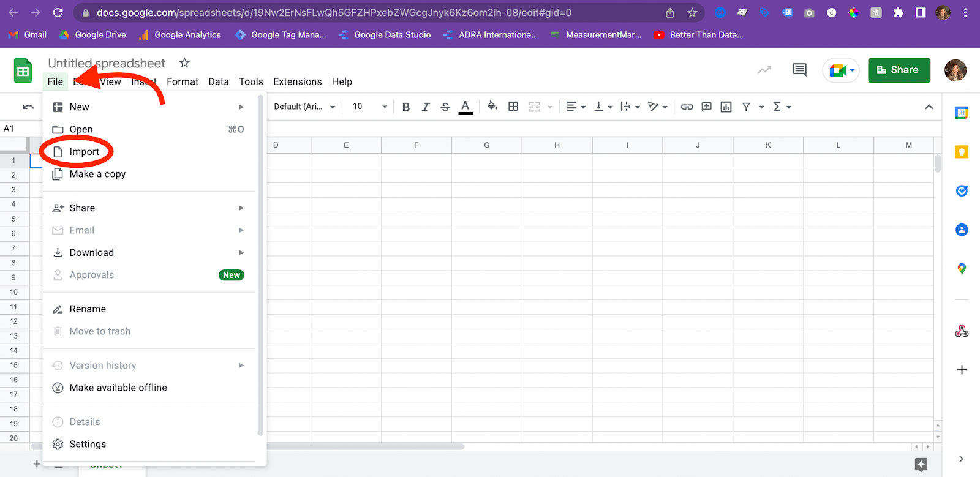Viewport: 980px width, 477px height.
Task: Click the insert comment icon
Action: tap(707, 107)
